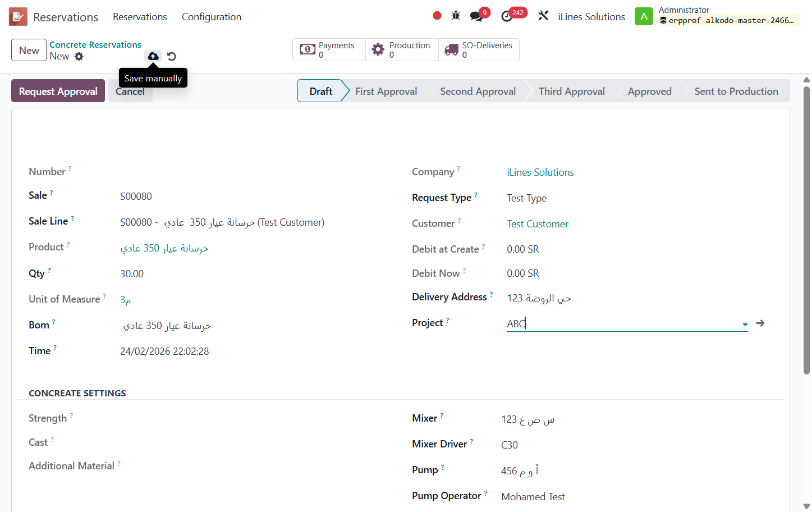This screenshot has width=812, height=512.
Task: Save manually with the cloud upload icon
Action: (153, 56)
